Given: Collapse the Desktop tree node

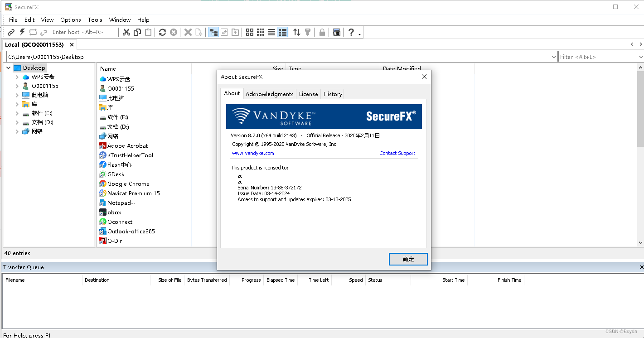Looking at the screenshot, I should pos(8,68).
